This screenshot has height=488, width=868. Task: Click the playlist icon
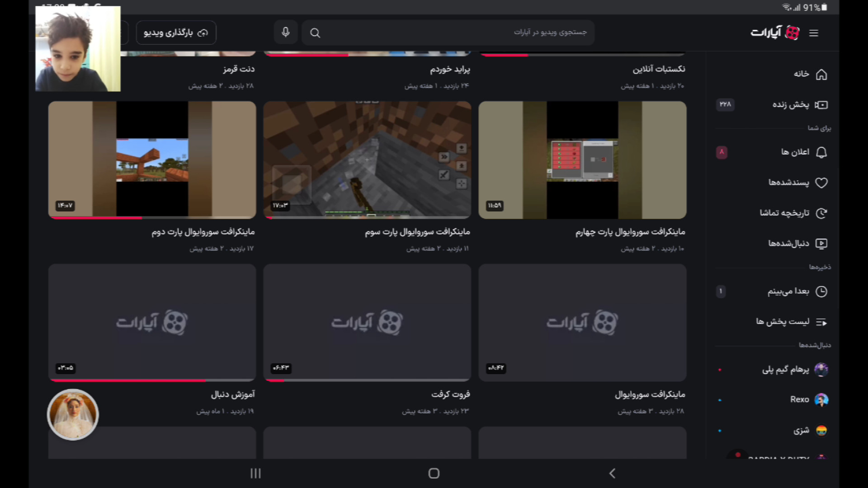coord(821,322)
